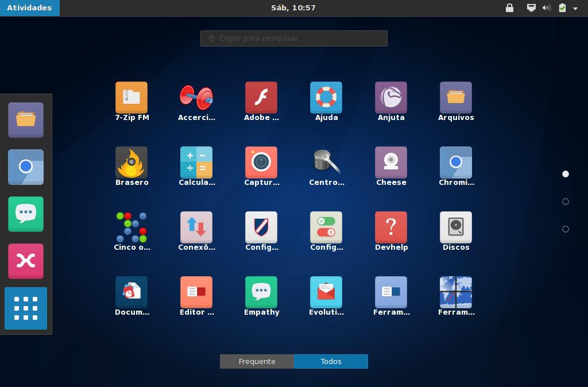588x387 pixels.
Task: Select the first page indicator dot
Action: click(x=566, y=174)
